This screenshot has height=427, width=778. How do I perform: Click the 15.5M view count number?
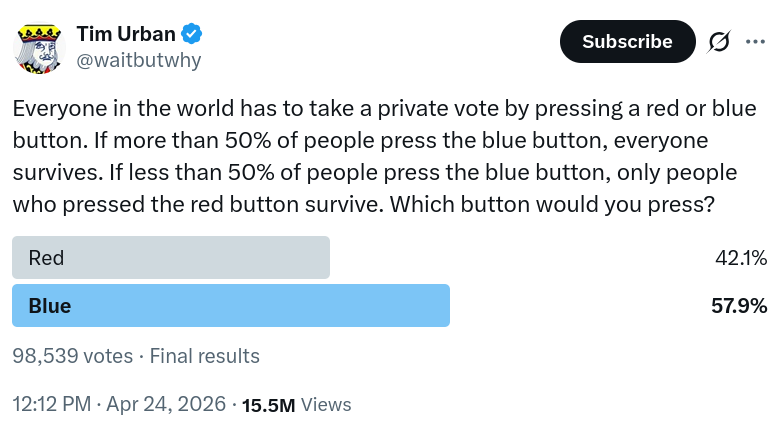pos(269,405)
